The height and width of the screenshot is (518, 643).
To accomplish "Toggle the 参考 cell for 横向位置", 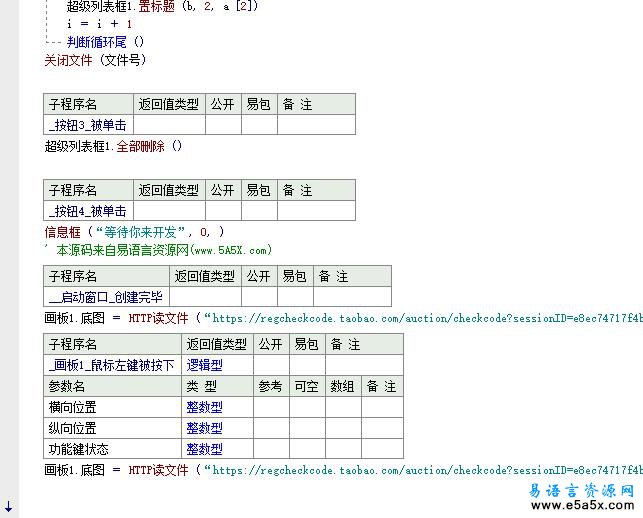I will click(x=271, y=407).
